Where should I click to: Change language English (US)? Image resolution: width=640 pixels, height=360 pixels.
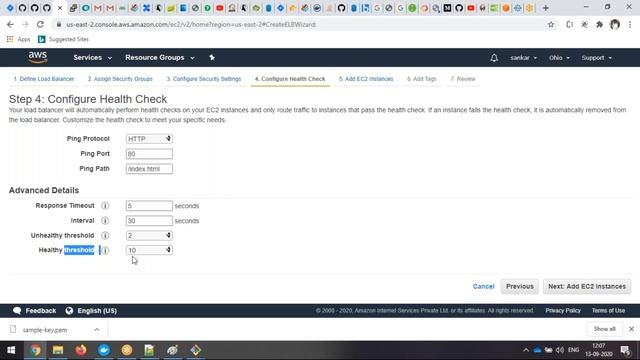tap(91, 311)
